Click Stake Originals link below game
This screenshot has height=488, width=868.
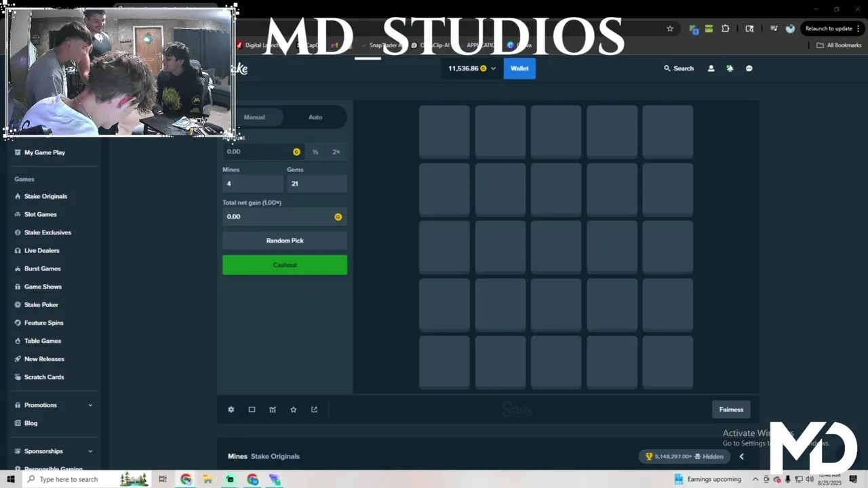tap(275, 457)
